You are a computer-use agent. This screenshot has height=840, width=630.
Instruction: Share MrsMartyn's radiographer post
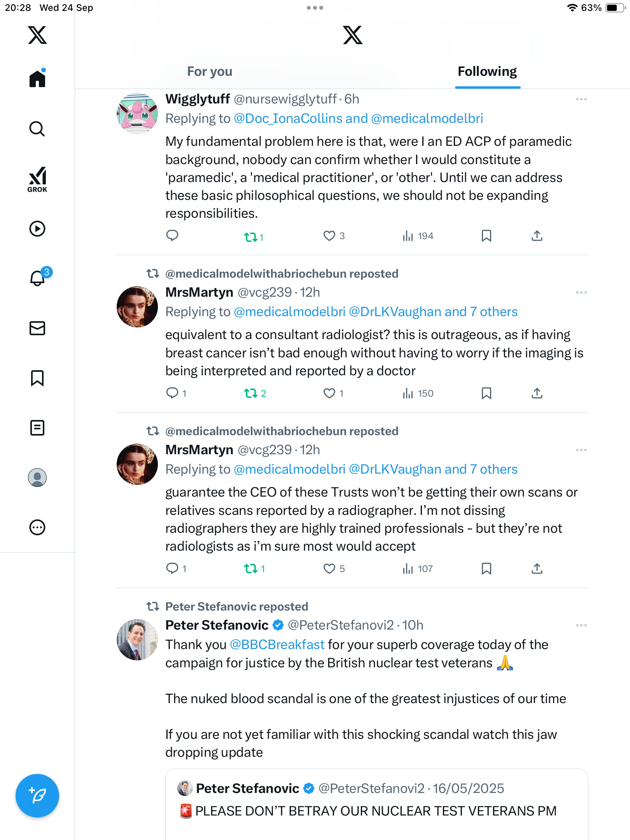[537, 569]
